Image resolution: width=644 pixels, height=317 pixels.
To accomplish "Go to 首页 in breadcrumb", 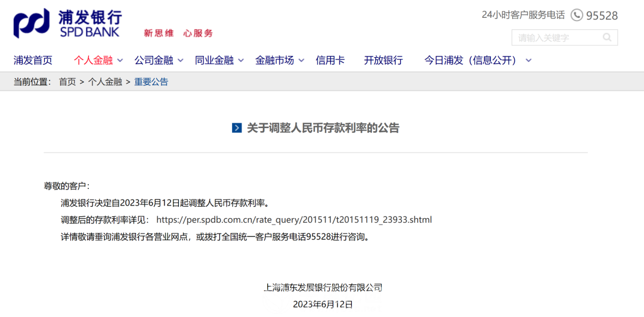I will (x=67, y=82).
